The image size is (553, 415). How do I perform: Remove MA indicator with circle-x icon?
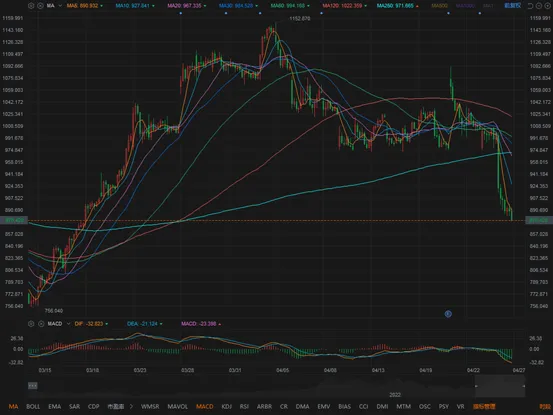40,6
